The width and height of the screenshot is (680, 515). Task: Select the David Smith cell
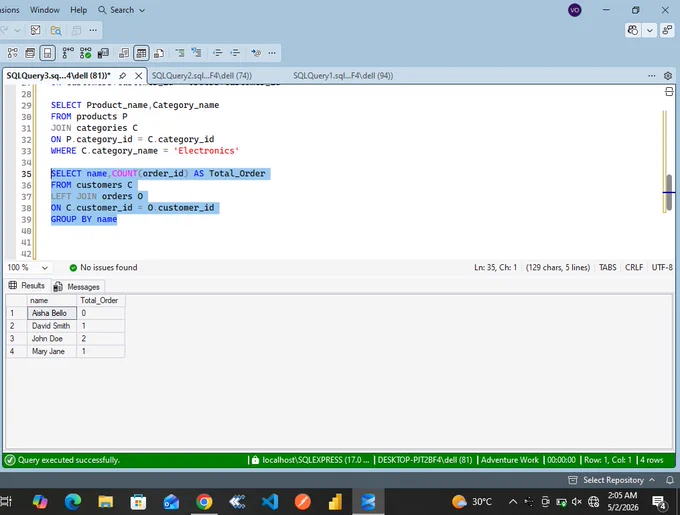(x=52, y=326)
